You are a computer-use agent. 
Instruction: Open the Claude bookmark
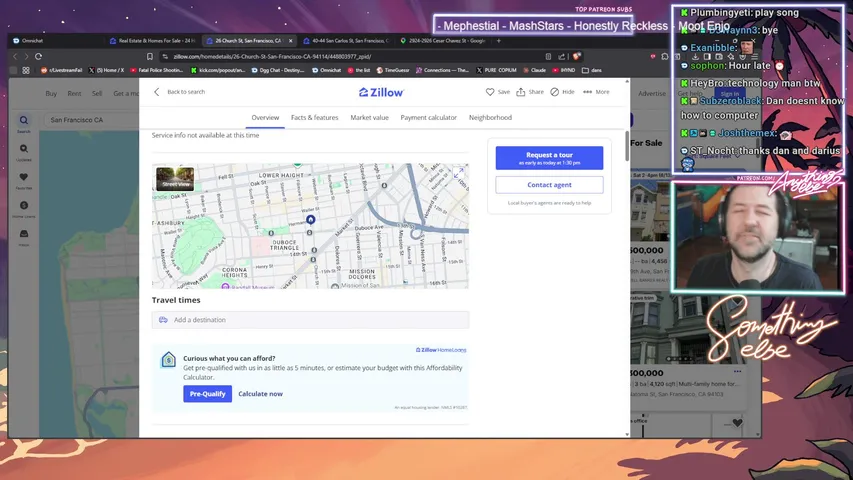[x=534, y=70]
